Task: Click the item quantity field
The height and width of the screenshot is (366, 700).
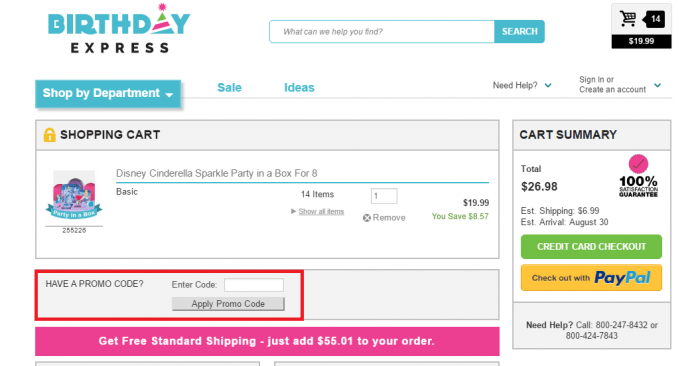Action: (x=384, y=196)
